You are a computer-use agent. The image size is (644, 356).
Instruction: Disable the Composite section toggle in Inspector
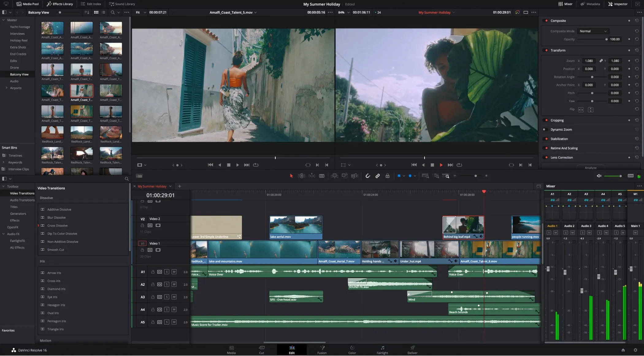click(546, 21)
